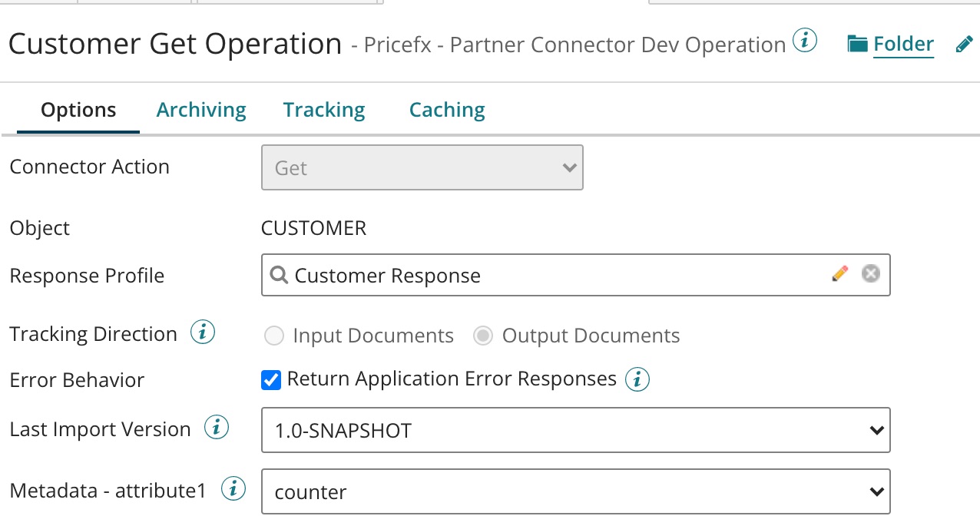Uncheck Return Application Error Responses

[x=271, y=379]
